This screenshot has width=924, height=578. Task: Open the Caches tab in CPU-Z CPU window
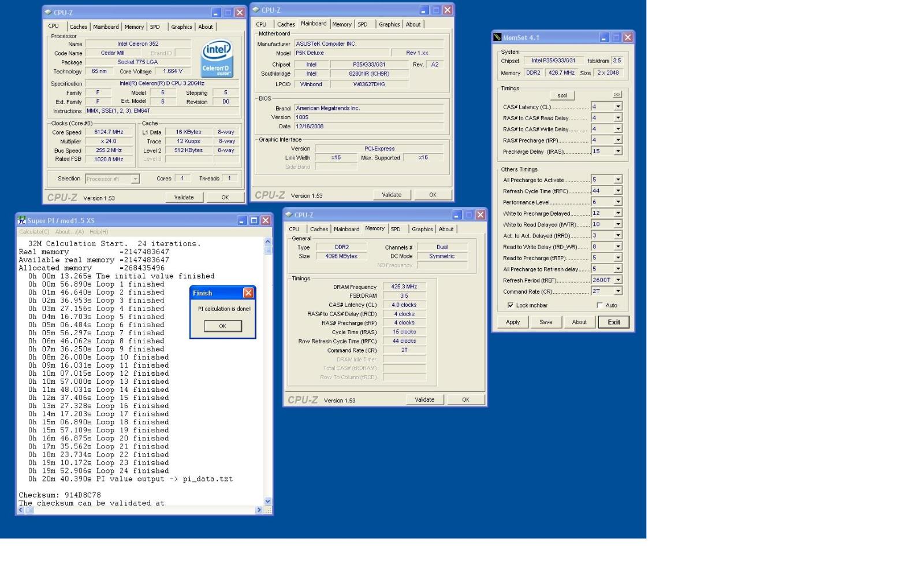[x=79, y=27]
